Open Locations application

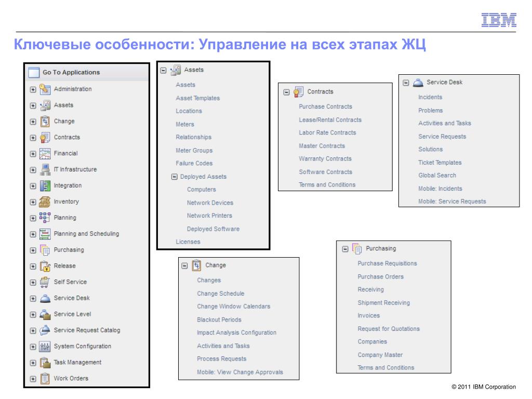pyautogui.click(x=189, y=111)
